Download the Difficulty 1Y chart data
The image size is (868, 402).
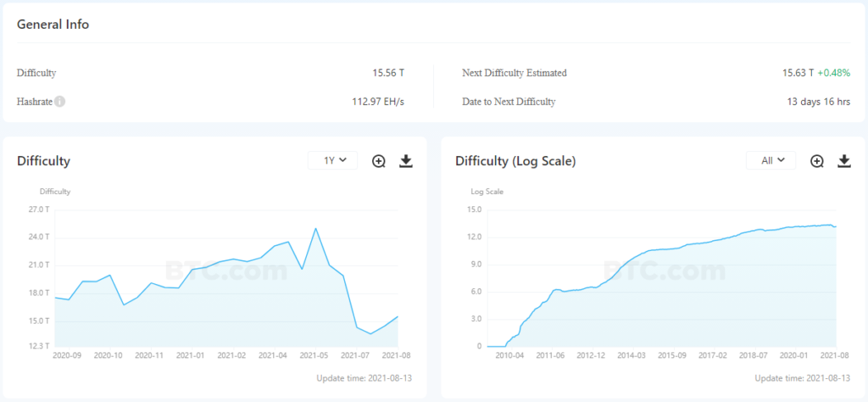406,161
